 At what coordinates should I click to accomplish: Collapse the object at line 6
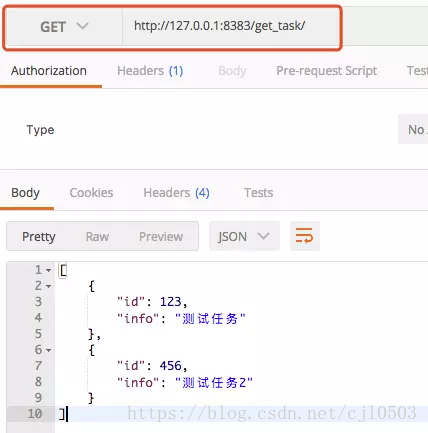pos(49,350)
